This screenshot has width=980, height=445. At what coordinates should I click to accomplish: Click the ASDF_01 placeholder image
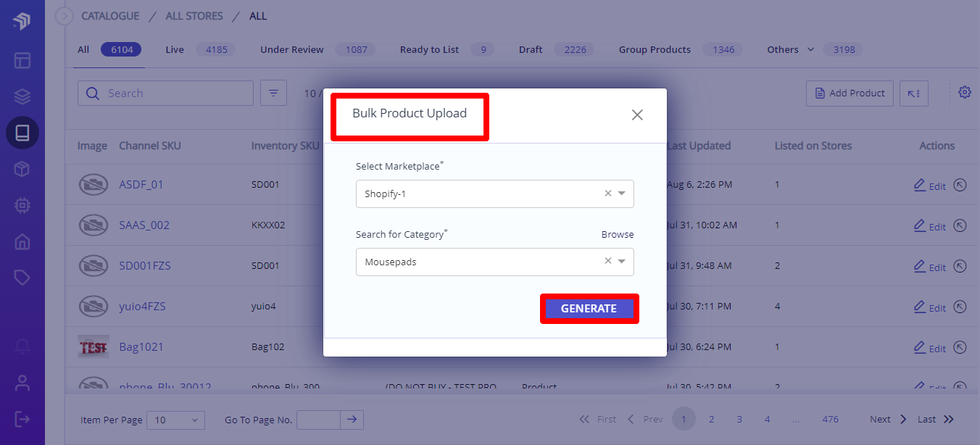click(x=93, y=185)
